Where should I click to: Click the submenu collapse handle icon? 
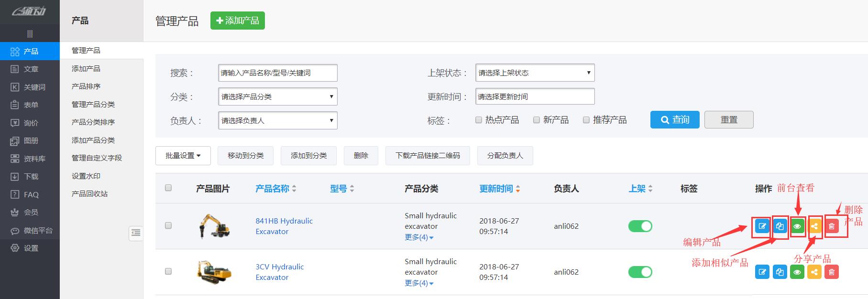pyautogui.click(x=136, y=233)
